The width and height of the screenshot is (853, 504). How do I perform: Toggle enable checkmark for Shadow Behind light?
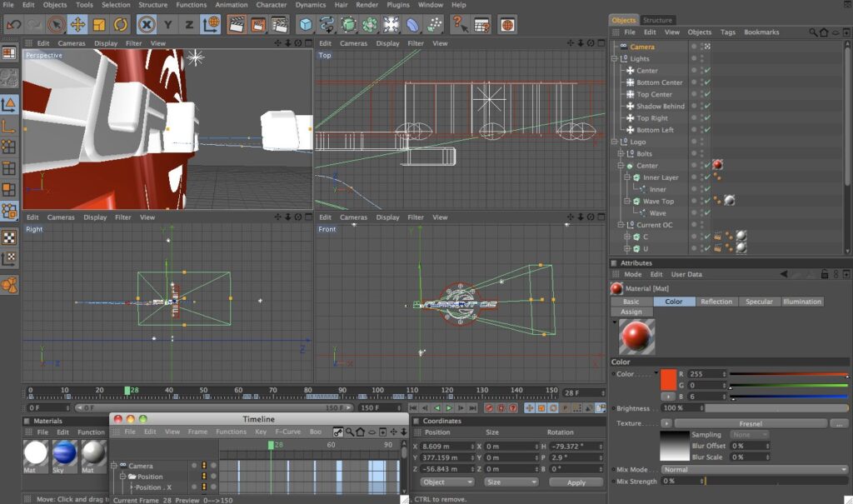707,106
